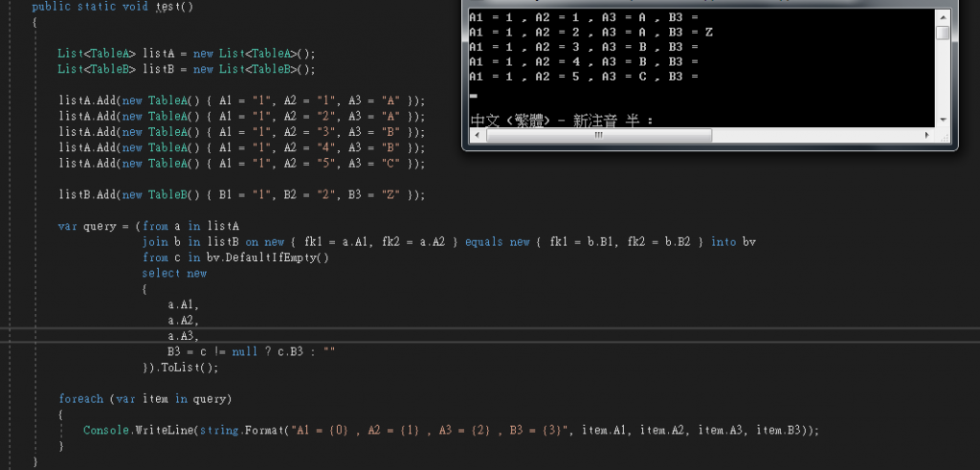The height and width of the screenshot is (470, 980).
Task: Click console output line ending with B3 = Z
Action: tap(590, 32)
